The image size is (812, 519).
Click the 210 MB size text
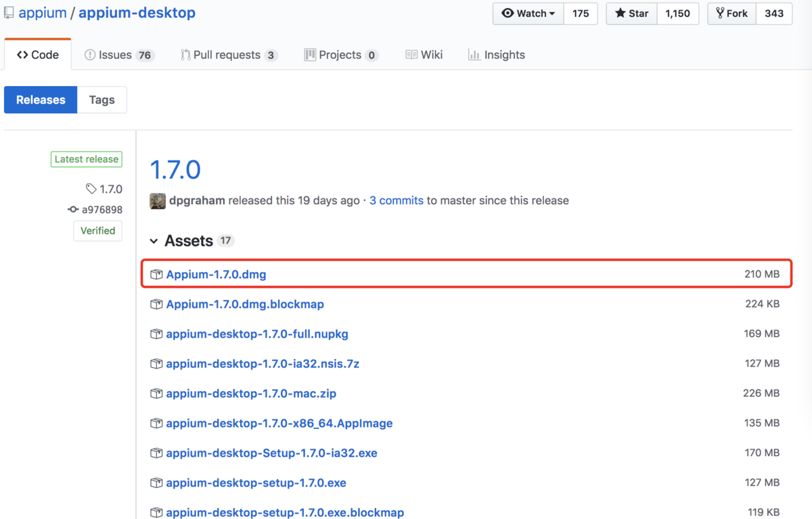[762, 274]
